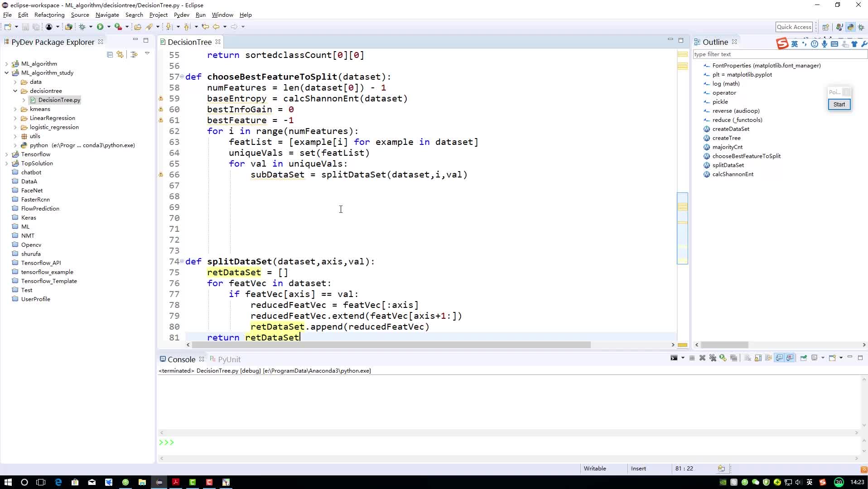The width and height of the screenshot is (868, 489).
Task: Open the Windows Start menu
Action: pos(8,482)
